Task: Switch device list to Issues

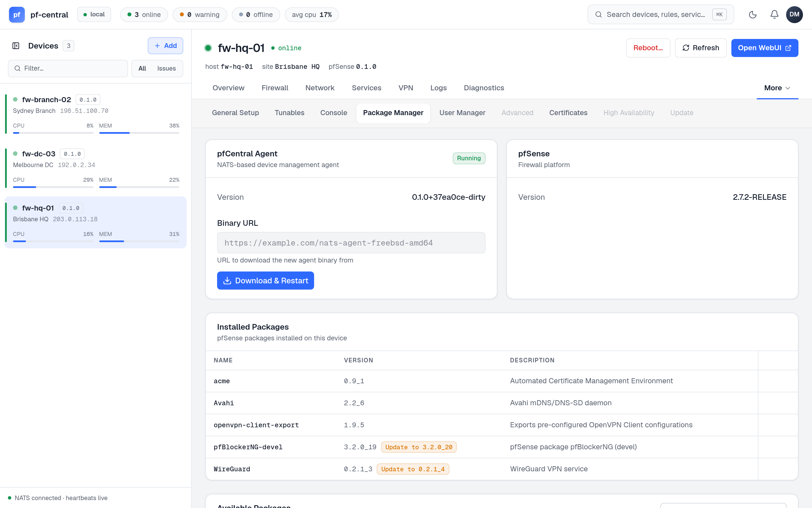Action: click(x=166, y=69)
